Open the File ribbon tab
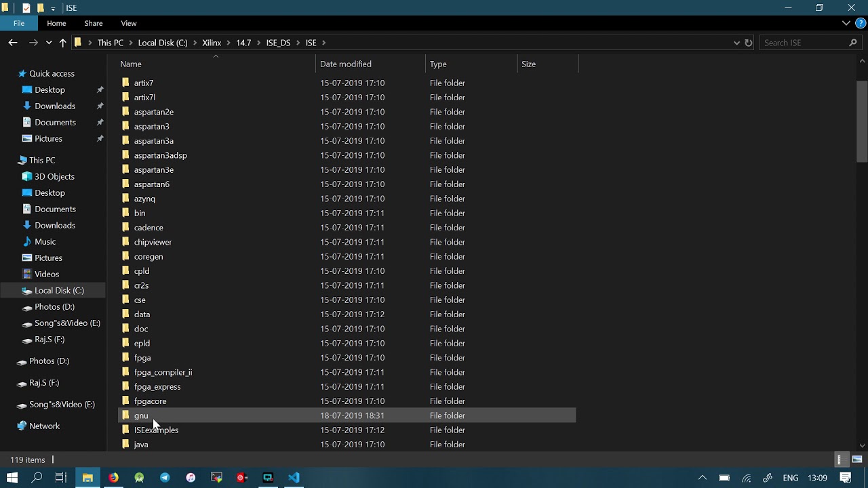868x488 pixels. click(x=19, y=23)
